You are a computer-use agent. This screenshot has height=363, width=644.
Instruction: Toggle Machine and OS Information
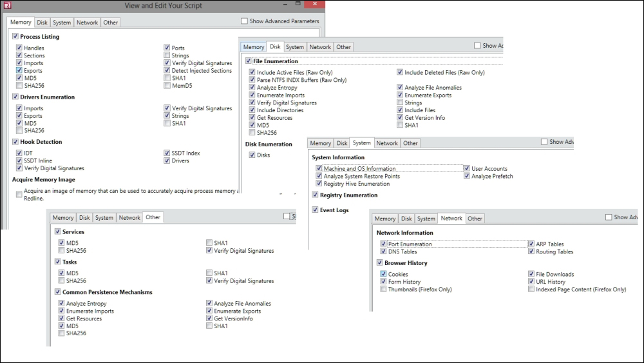[x=319, y=168]
